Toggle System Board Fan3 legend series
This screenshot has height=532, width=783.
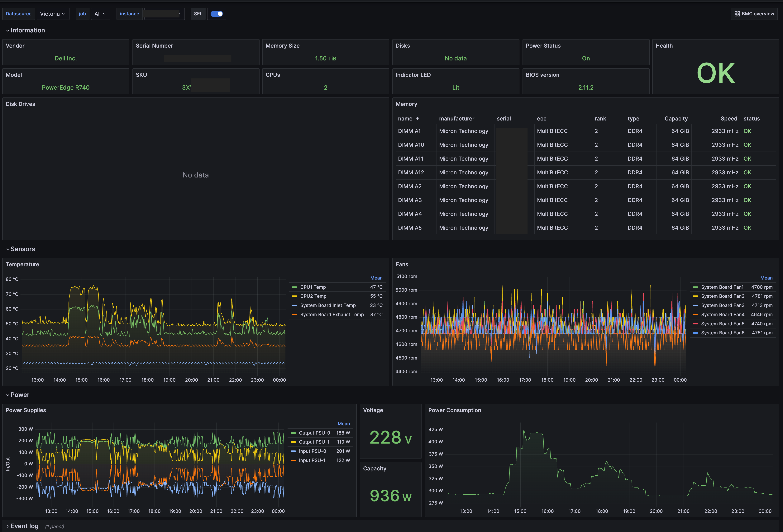722,305
